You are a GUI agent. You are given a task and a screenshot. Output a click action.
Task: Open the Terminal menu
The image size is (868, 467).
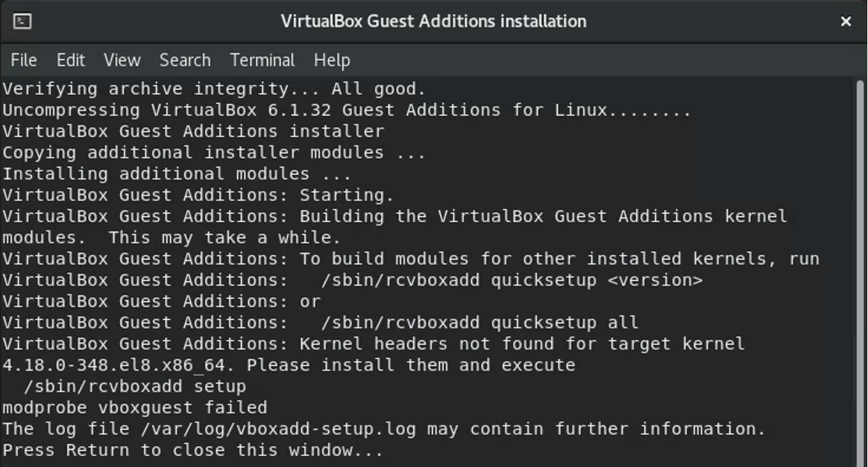point(262,60)
